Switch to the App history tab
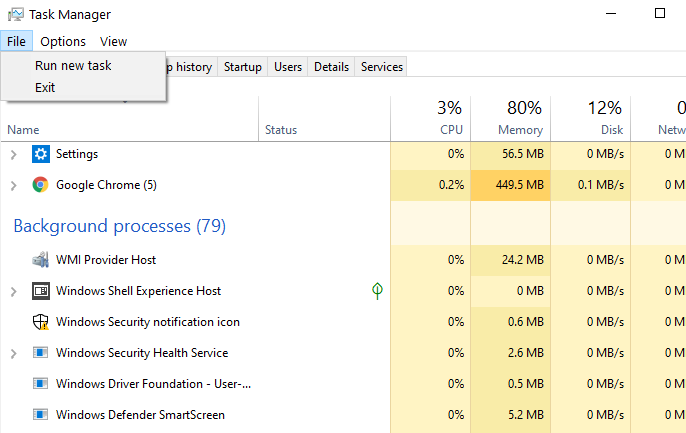The image size is (686, 433). click(192, 67)
